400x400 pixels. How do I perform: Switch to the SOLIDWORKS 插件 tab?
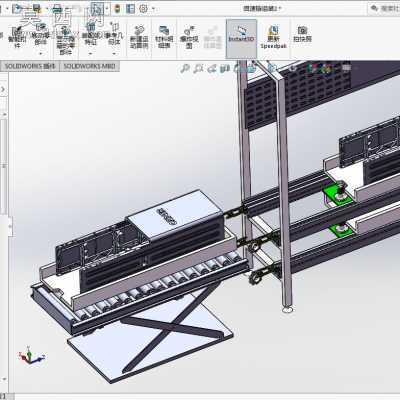pos(30,66)
